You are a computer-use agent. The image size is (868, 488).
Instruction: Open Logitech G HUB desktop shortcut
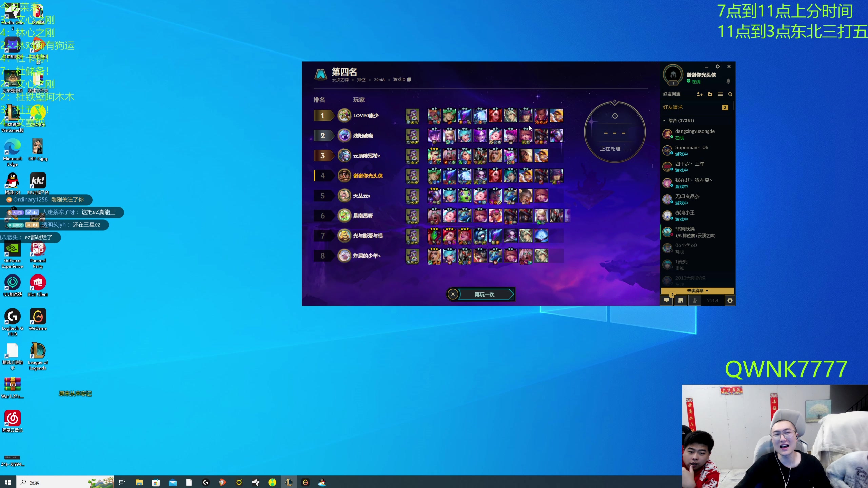point(13,322)
